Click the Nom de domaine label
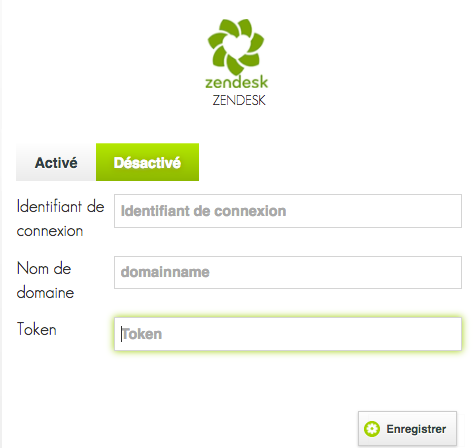 point(45,280)
